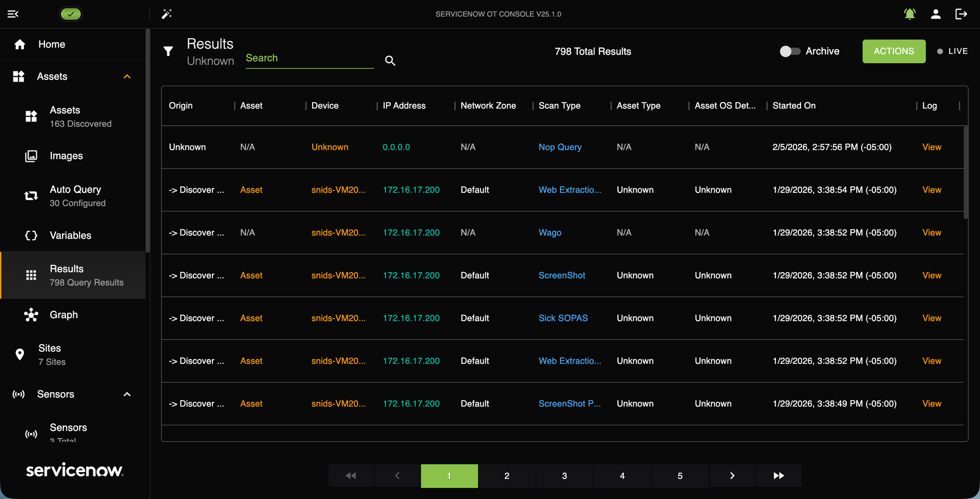Sort by Started On column header
Viewport: 980px width, 499px height.
point(794,106)
